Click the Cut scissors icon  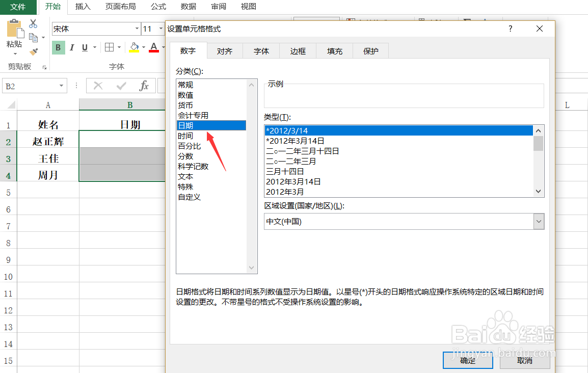click(33, 23)
